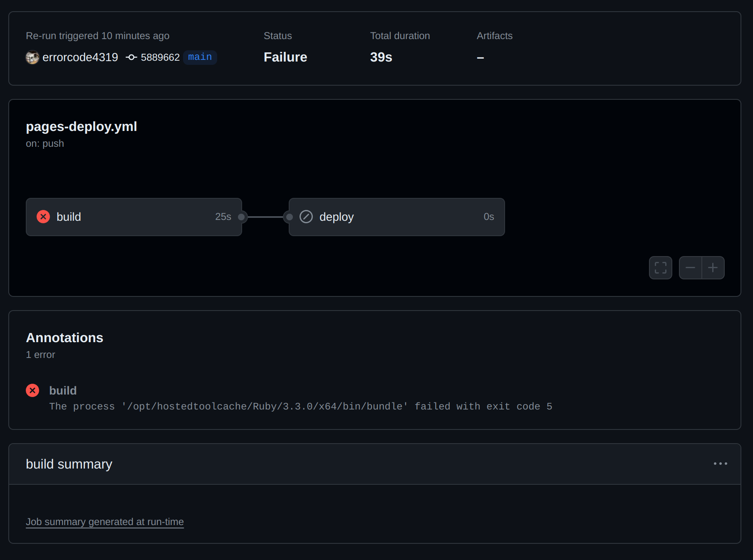
Task: Click the 'Re-run triggered 10 minutes ago' text
Action: click(x=98, y=36)
